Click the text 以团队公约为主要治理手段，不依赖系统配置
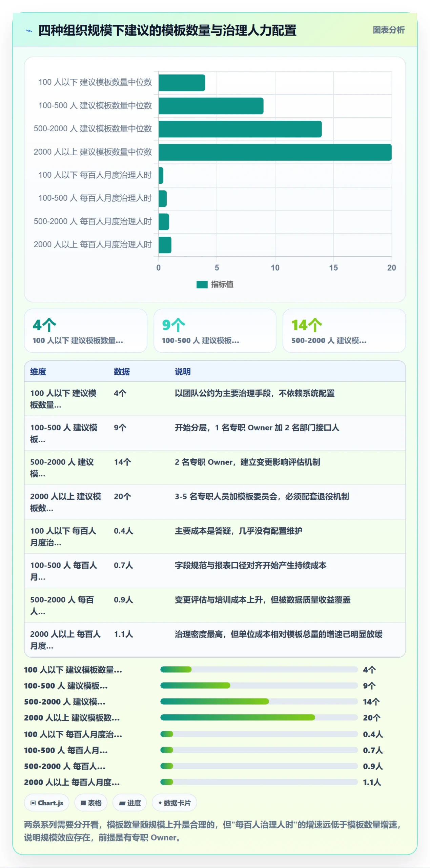The image size is (430, 868). point(254,393)
